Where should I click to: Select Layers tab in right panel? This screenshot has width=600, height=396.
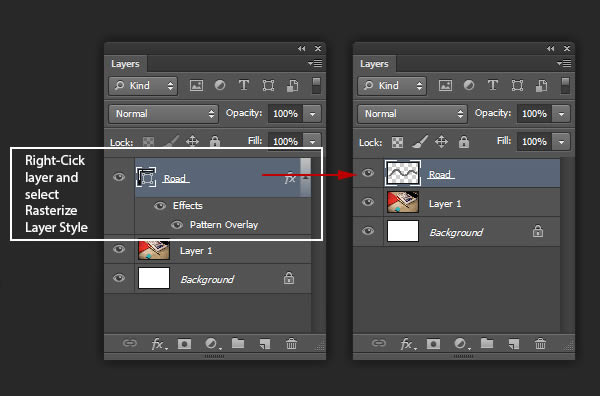pos(374,64)
